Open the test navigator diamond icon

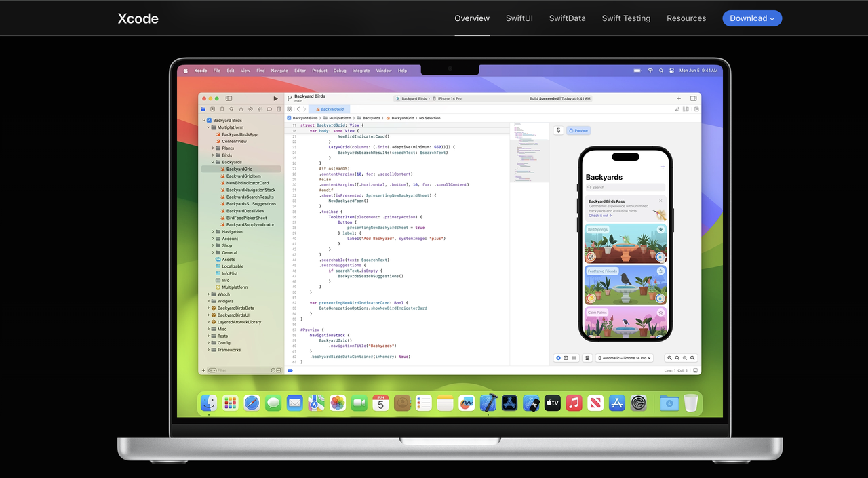pos(250,108)
